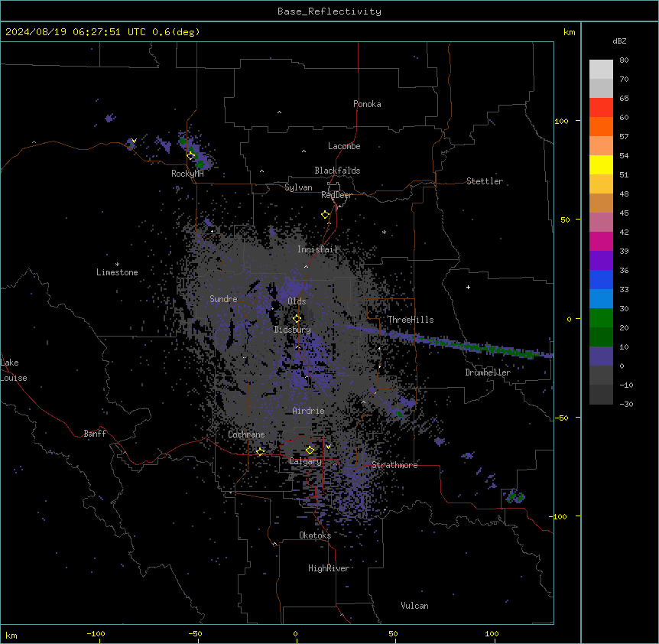The image size is (659, 644).
Task: Click the Limestone label
Action: 117,272
